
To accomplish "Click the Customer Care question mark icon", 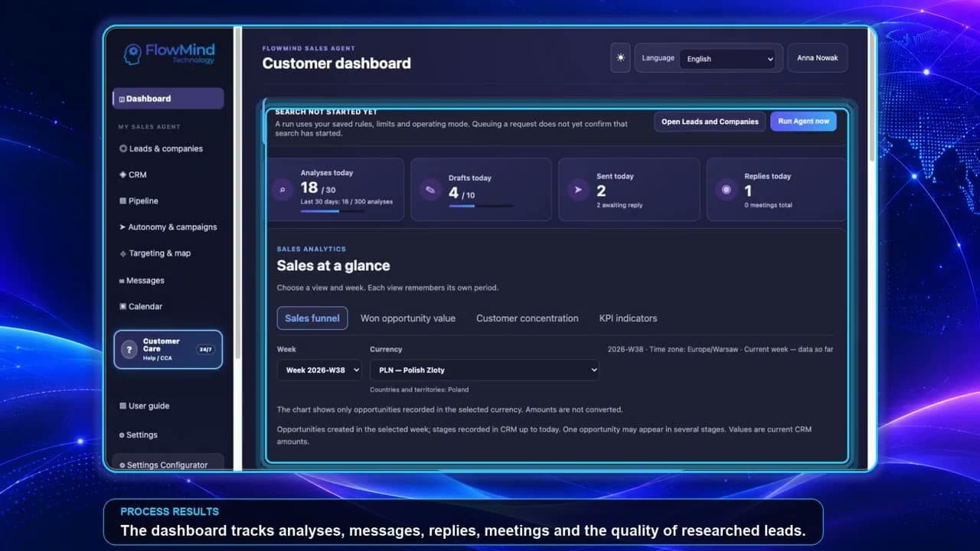I will 129,350.
